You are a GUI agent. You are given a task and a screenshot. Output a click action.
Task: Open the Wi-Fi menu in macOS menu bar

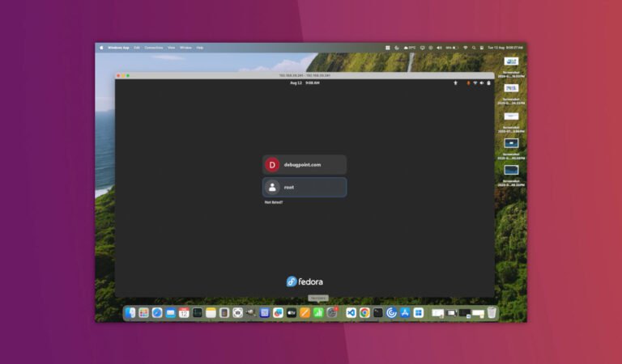coord(466,48)
